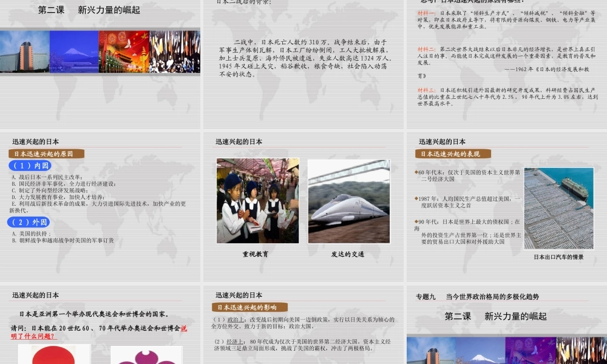Image resolution: width=607 pixels, height=364 pixels.
Task: Click the heading 专题九 当今世界政治格局的多极化趋势
Action: coord(477,297)
